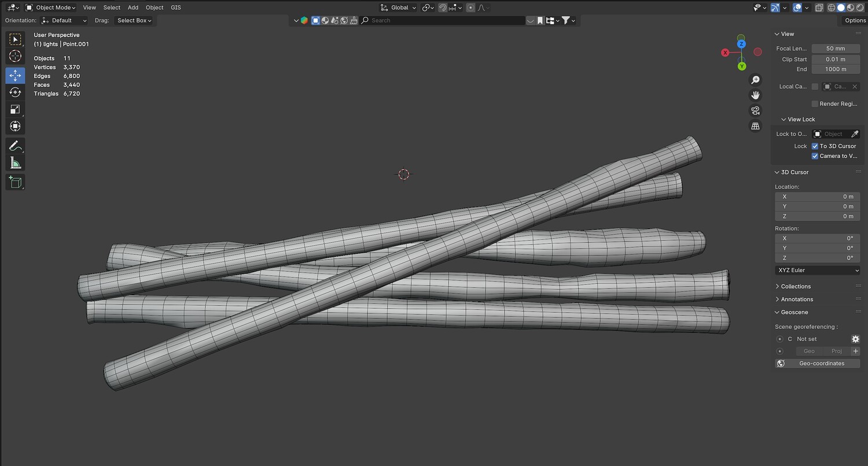Toggle viewport gizmos display
The image size is (868, 466).
[775, 8]
